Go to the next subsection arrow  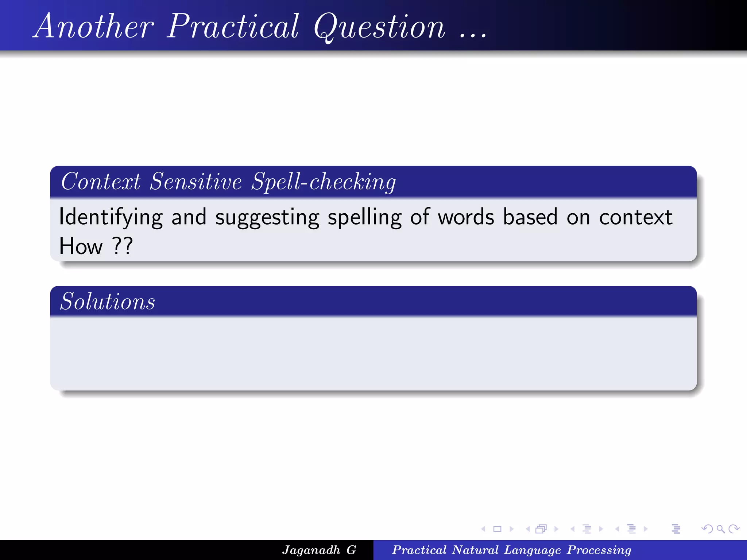tap(601, 529)
